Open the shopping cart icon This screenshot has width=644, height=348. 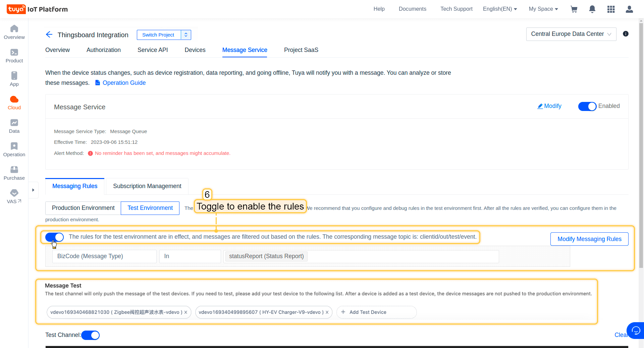pos(574,9)
